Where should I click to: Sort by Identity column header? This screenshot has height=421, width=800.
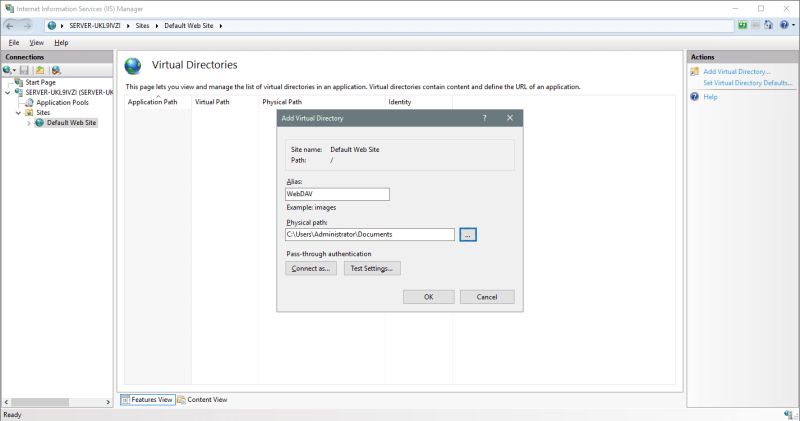click(419, 102)
